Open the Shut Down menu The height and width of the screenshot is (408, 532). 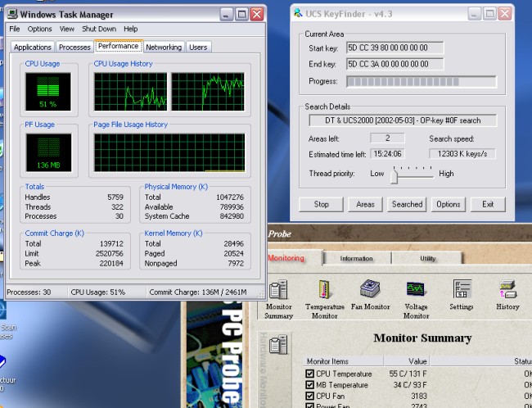pos(99,29)
